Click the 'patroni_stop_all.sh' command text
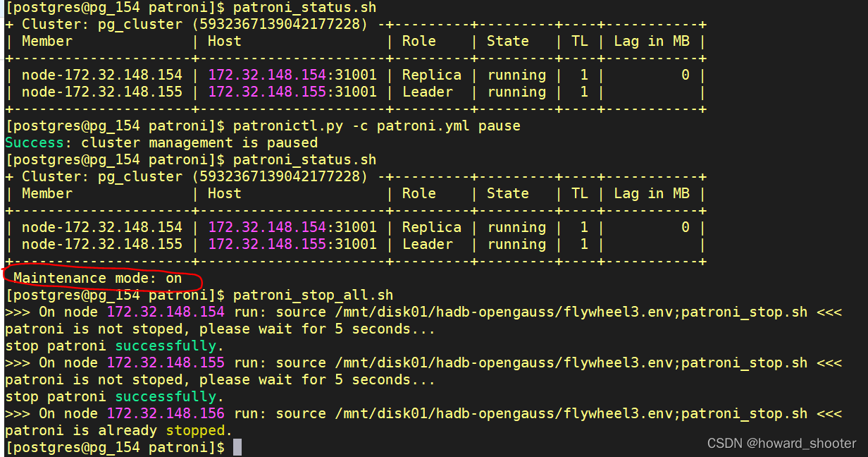 click(x=313, y=295)
